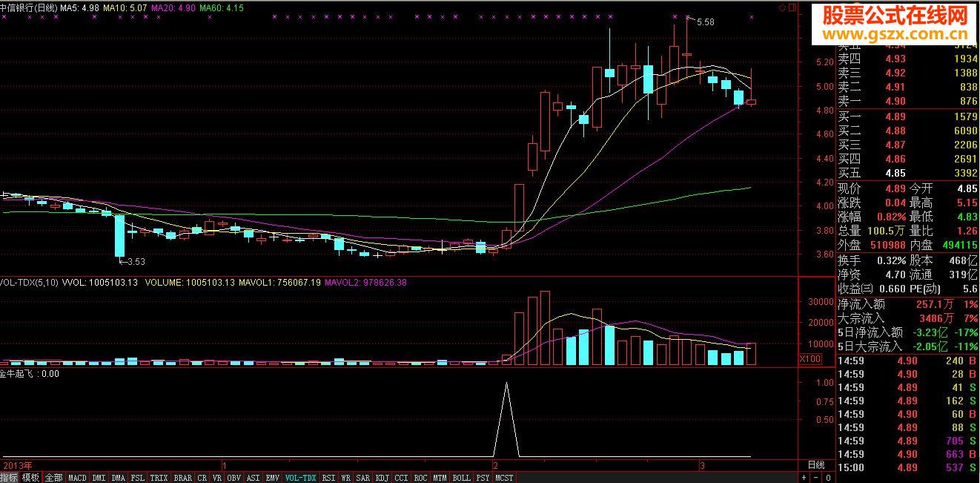
Task: Select the FSL indicator tab
Action: tap(138, 478)
